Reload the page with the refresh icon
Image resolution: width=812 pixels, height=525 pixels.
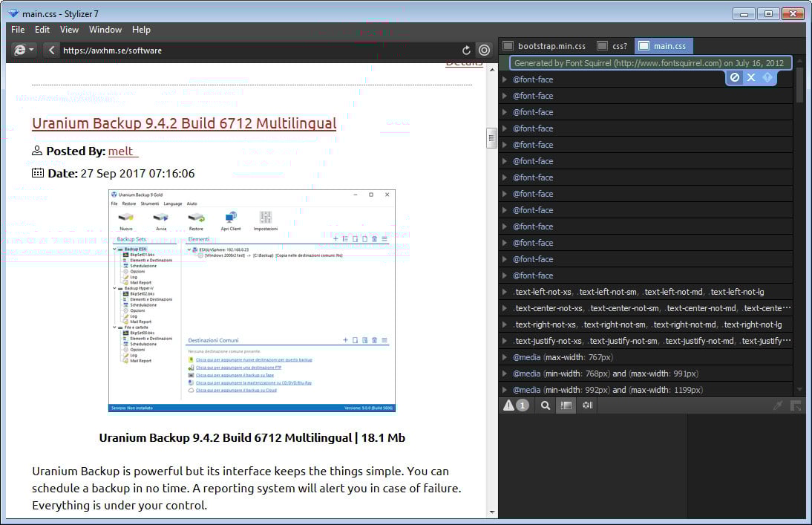(466, 50)
